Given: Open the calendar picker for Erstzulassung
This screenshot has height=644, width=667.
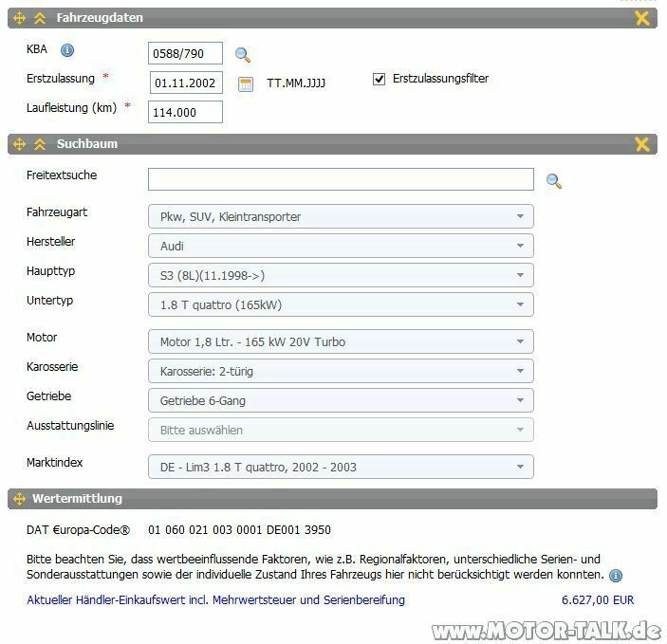Looking at the screenshot, I should [x=246, y=83].
